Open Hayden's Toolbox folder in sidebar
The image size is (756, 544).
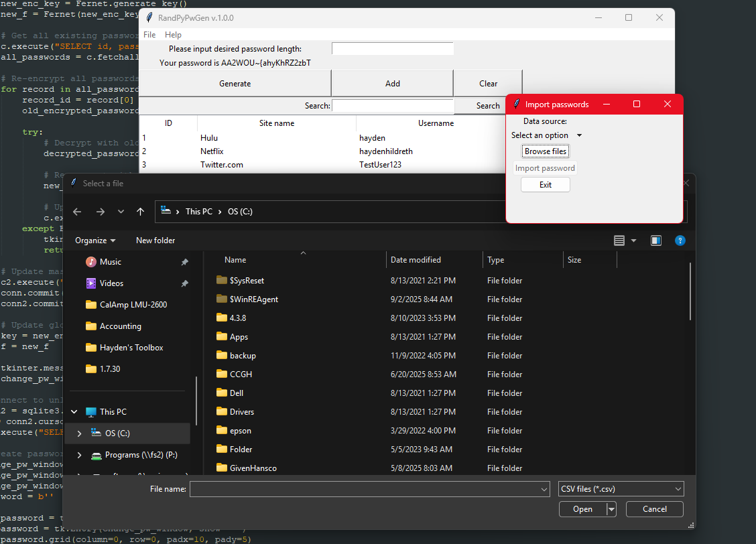pos(131,348)
